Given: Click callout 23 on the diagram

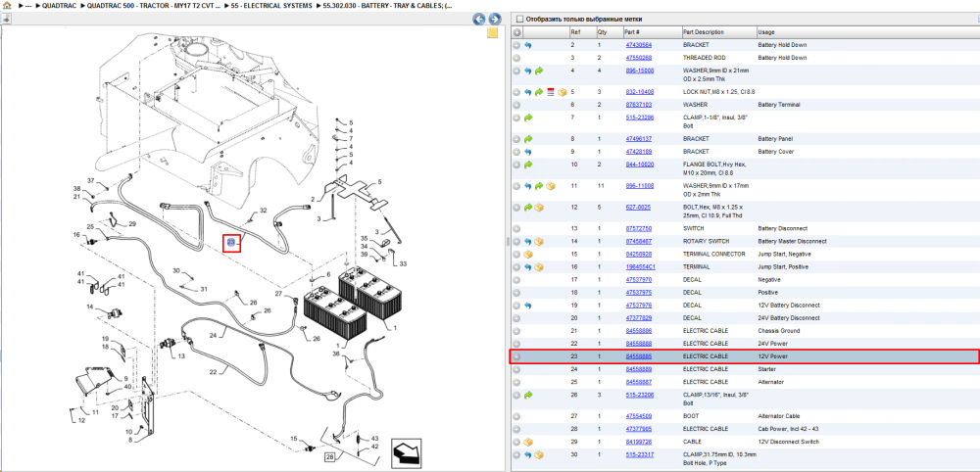Looking at the screenshot, I should coord(231,242).
